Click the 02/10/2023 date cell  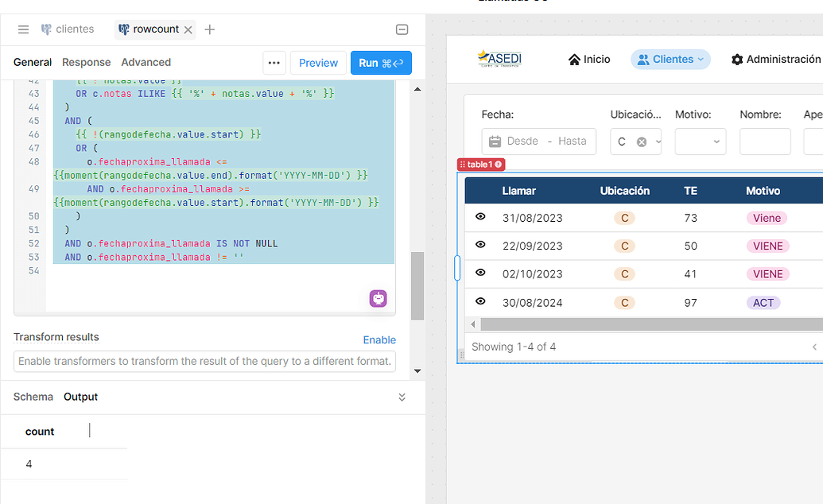click(x=532, y=274)
